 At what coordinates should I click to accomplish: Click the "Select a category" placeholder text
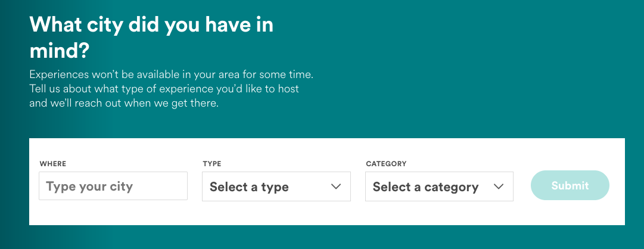click(x=425, y=187)
